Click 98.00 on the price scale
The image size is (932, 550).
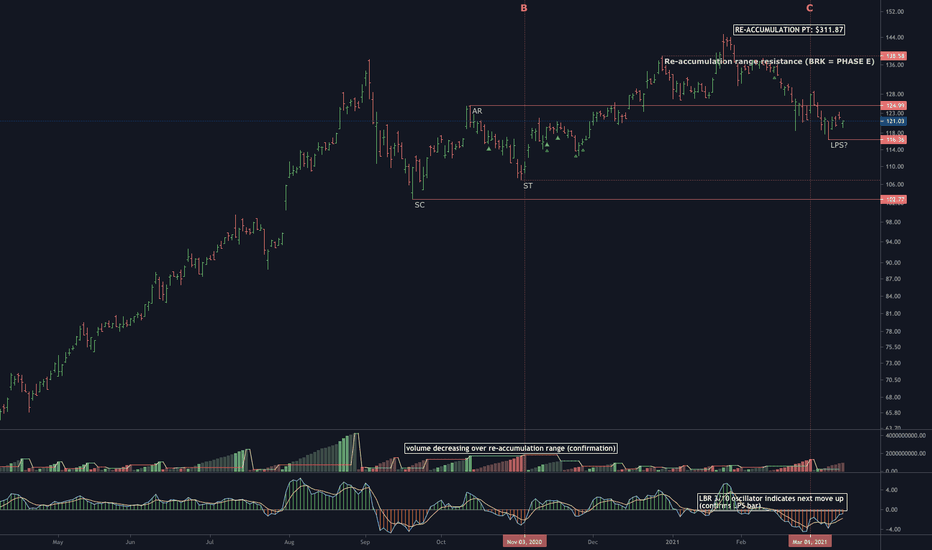coord(893,222)
